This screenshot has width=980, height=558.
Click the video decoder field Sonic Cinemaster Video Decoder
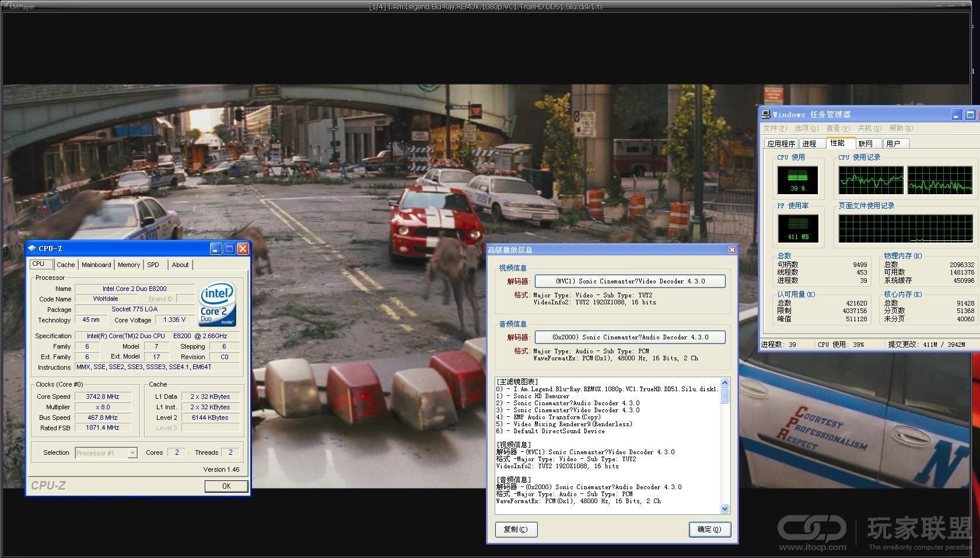coord(630,281)
